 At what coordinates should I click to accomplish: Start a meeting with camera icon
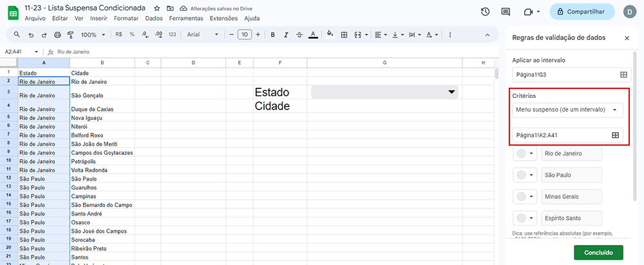pos(528,12)
